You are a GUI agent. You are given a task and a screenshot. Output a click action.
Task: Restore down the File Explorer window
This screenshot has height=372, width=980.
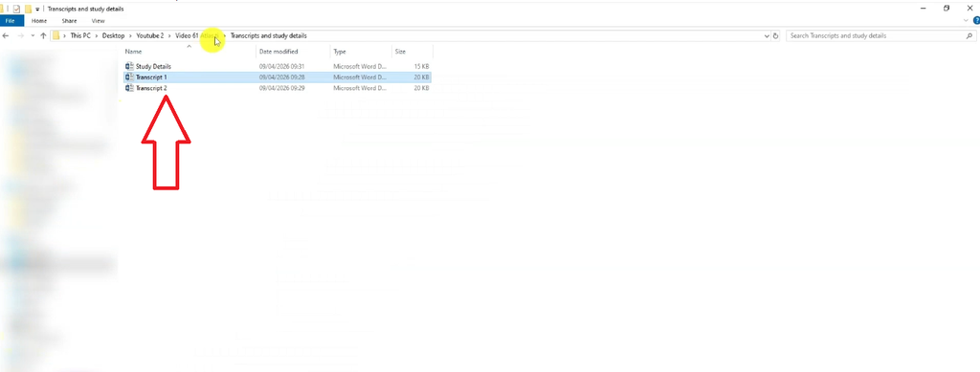[x=947, y=8]
